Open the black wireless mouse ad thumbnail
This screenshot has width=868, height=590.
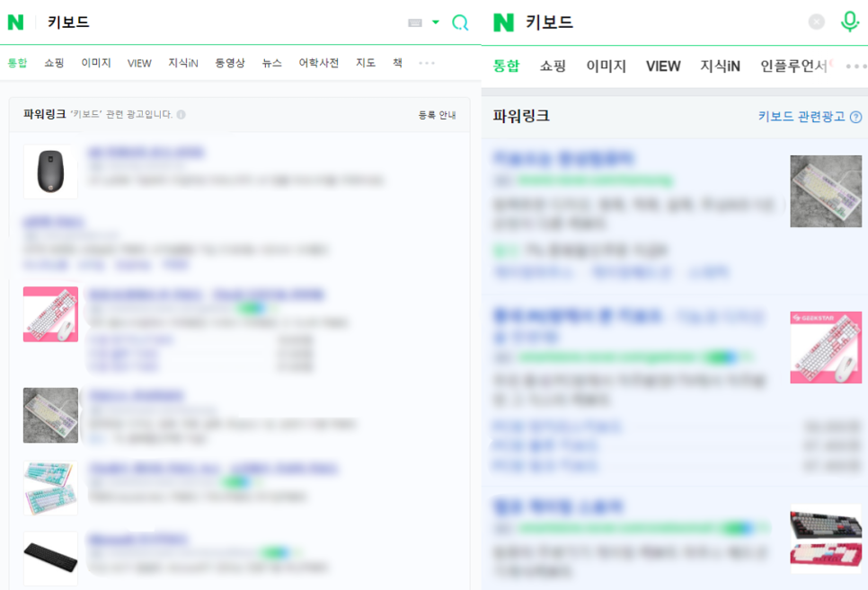click(50, 172)
